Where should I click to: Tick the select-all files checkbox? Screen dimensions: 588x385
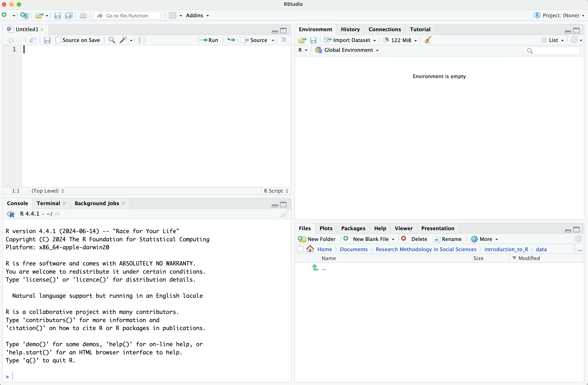point(300,249)
